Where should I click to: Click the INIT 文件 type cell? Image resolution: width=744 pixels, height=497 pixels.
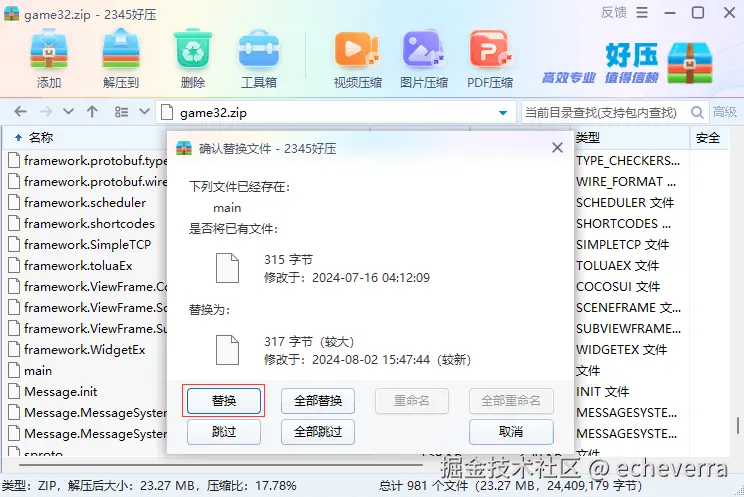602,392
